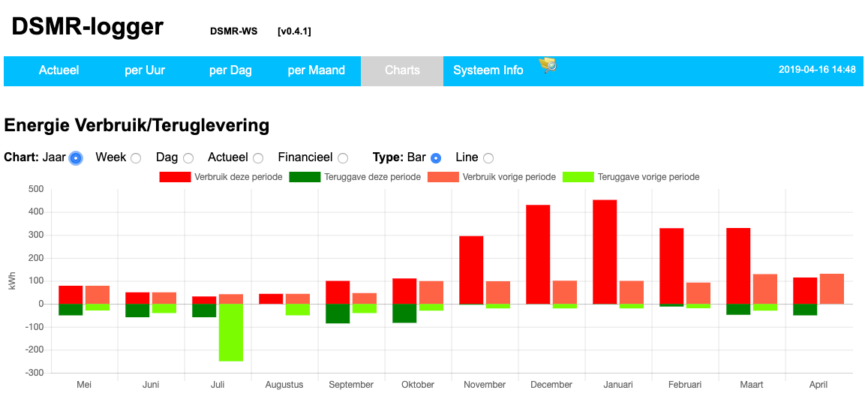
Task: Toggle the Teruggave deze periode dark green swatch
Action: [x=305, y=177]
